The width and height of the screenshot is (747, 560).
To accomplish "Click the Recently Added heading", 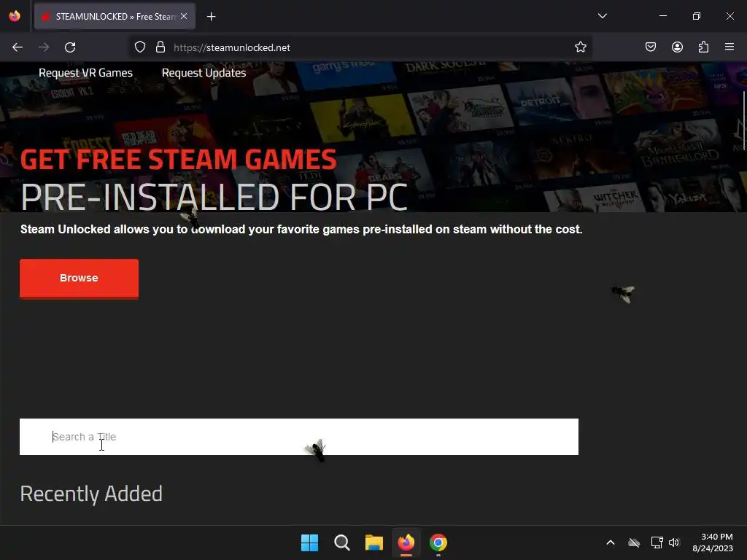I will coord(91,494).
